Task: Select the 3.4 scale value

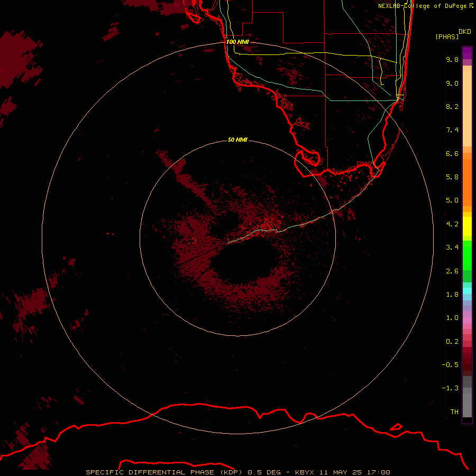Action: 452,248
